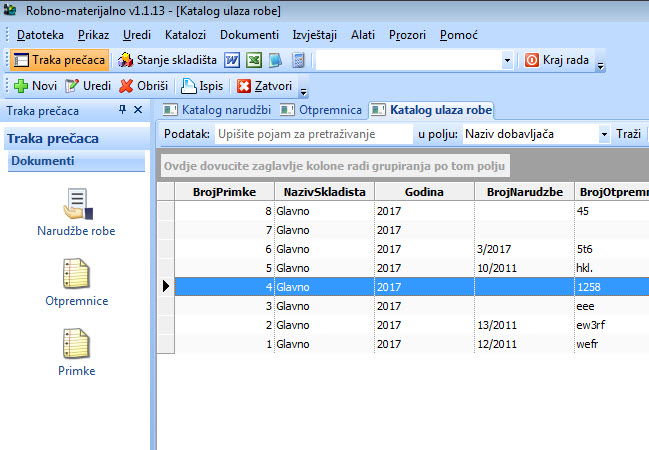This screenshot has height=450, width=649.
Task: Toggle the Traka prečaca button
Action: pos(59,60)
